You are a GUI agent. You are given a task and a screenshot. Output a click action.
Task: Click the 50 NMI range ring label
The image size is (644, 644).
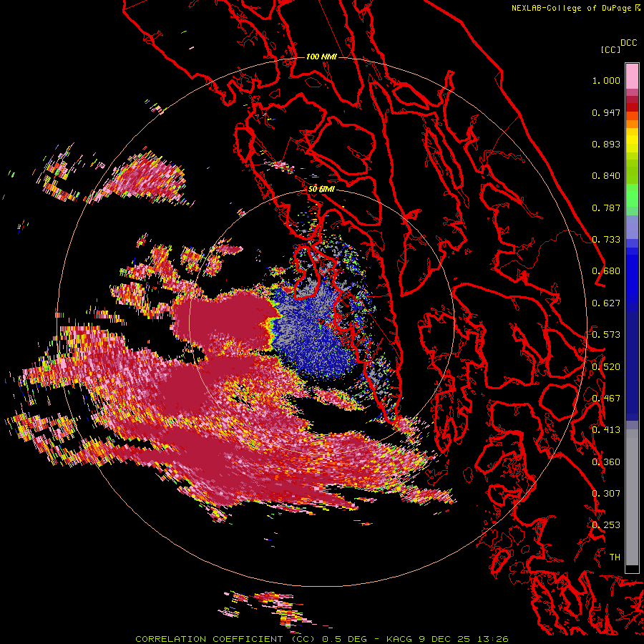coord(321,189)
